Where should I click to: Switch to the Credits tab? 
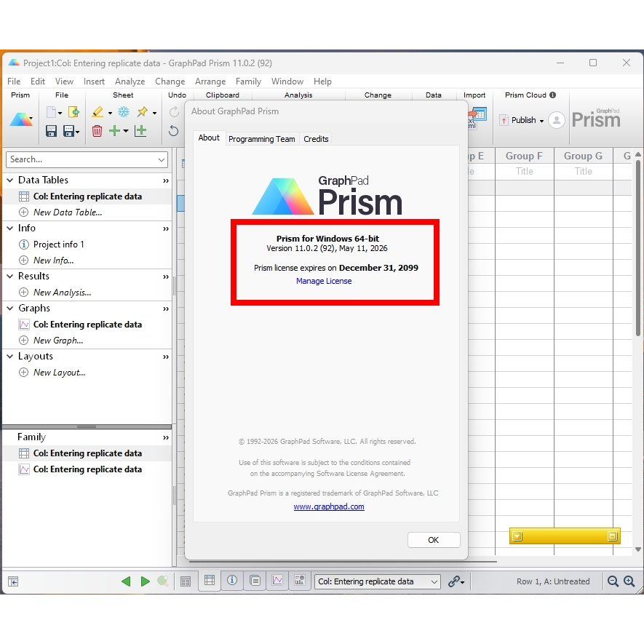click(x=316, y=139)
